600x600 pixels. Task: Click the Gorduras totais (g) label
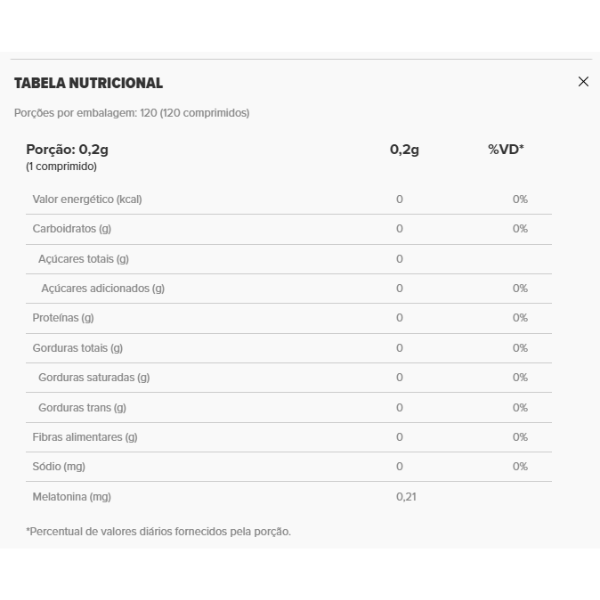[78, 348]
